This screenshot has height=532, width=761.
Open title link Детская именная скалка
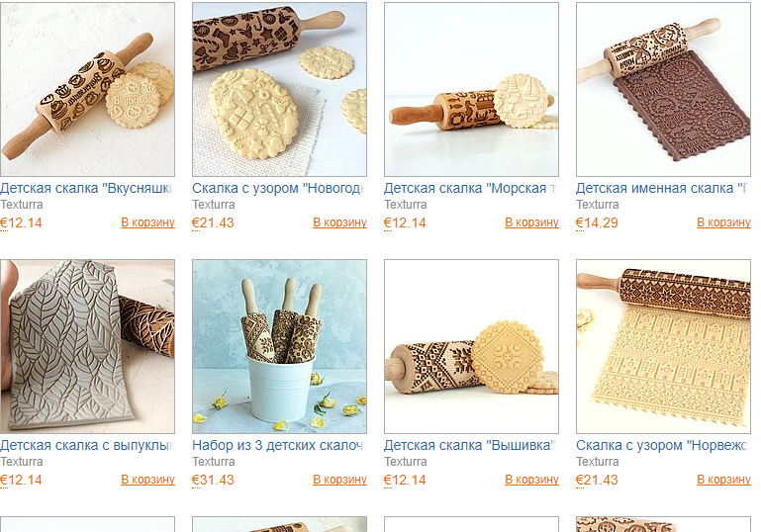tap(662, 188)
